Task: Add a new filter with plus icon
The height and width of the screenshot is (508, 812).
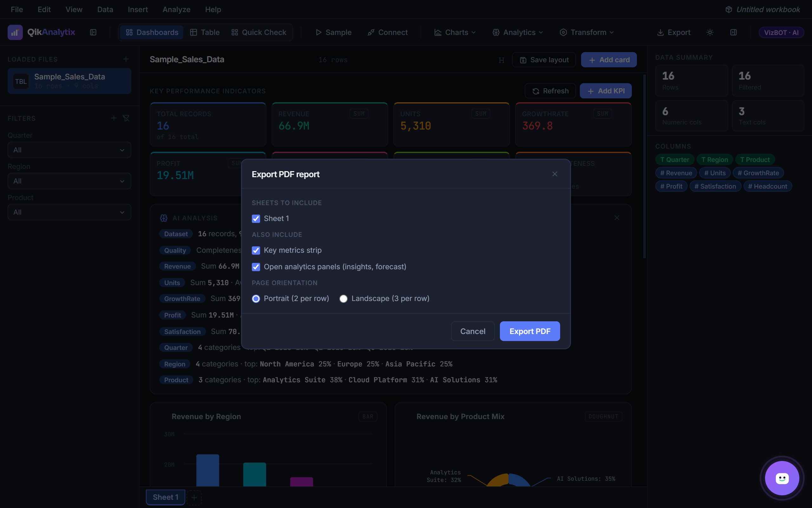Action: [114, 118]
